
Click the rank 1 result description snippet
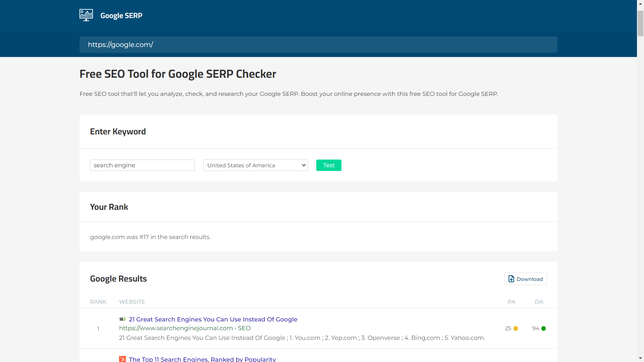pyautogui.click(x=302, y=338)
